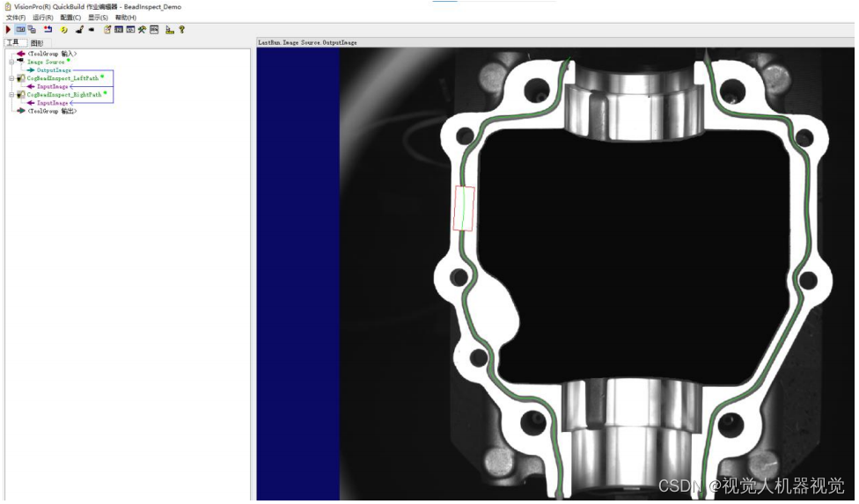This screenshot has width=859, height=504.
Task: Collapse the CogBeadInspect_RightPath tree node
Action: (x=11, y=95)
